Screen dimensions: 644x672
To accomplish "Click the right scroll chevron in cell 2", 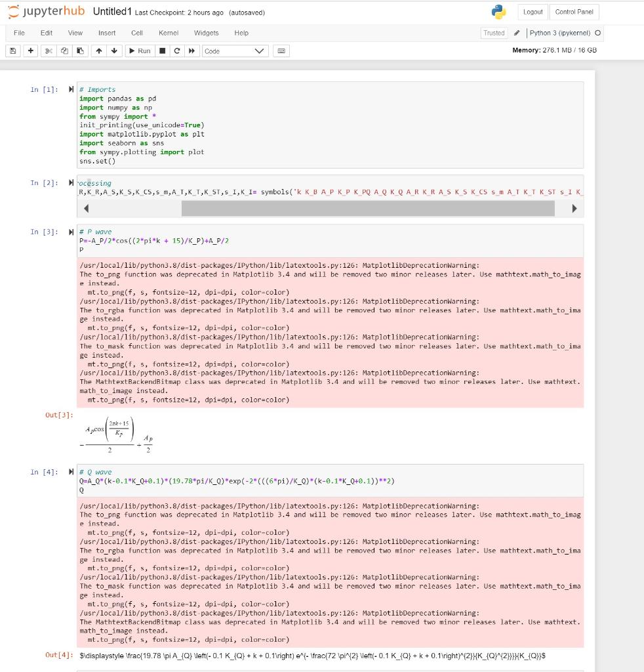I will click(x=574, y=208).
